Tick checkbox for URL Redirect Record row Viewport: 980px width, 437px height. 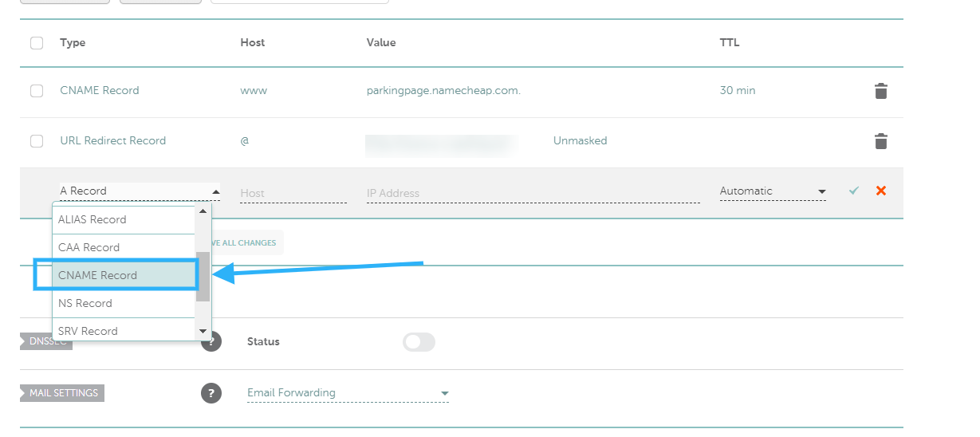pyautogui.click(x=37, y=141)
